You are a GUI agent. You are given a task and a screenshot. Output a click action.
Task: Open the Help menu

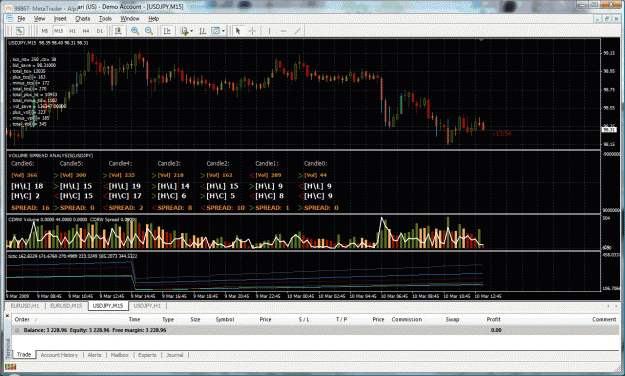coord(153,19)
